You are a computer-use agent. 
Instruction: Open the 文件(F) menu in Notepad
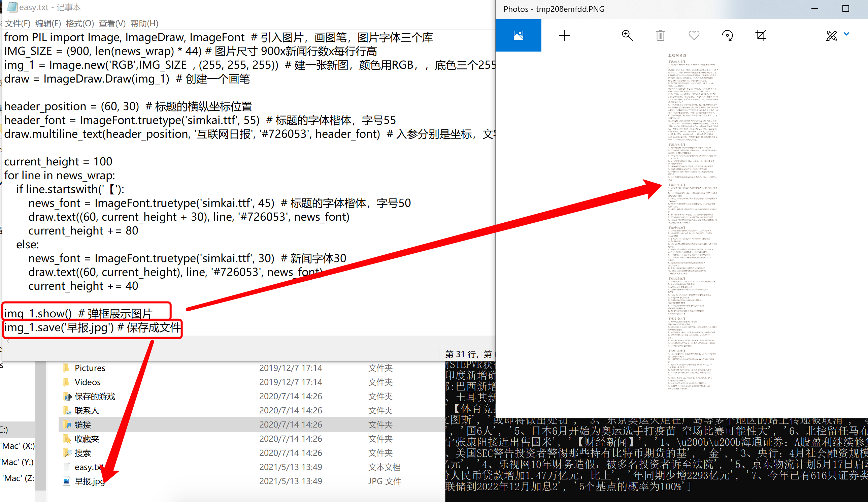point(18,24)
